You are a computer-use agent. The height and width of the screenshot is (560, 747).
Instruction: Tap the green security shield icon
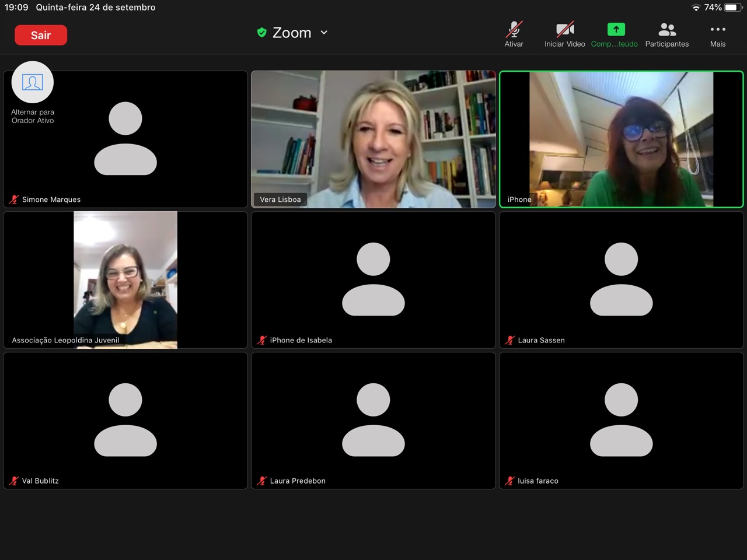262,33
